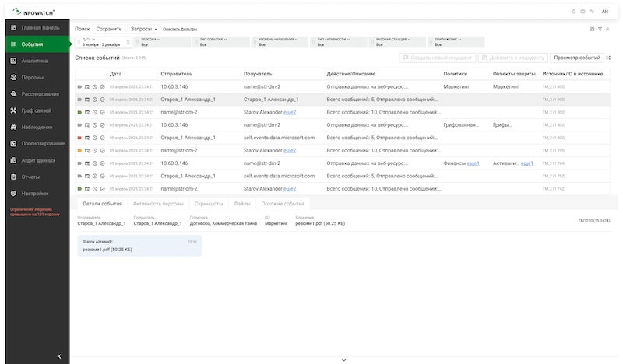The height and width of the screenshot is (364, 623).
Task: Switch to the Активность персоны tab
Action: (158, 204)
